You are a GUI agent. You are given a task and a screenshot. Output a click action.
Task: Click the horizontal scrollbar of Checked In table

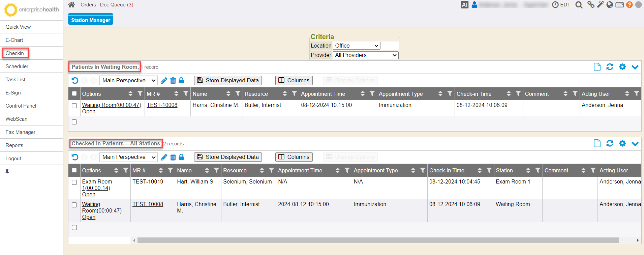tap(377, 240)
